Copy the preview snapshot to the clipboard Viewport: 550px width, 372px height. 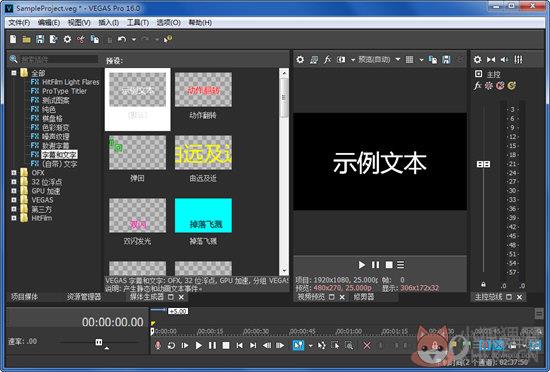point(433,60)
